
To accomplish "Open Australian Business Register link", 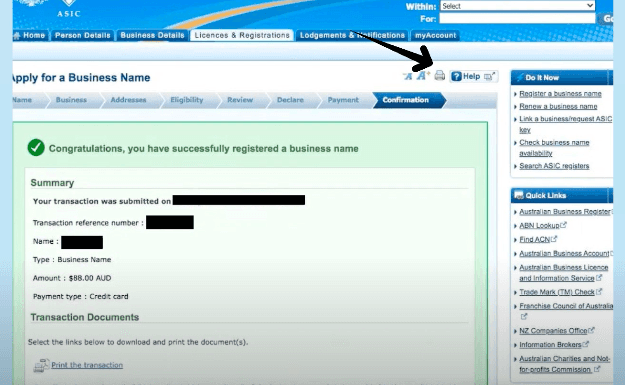I will 564,212.
